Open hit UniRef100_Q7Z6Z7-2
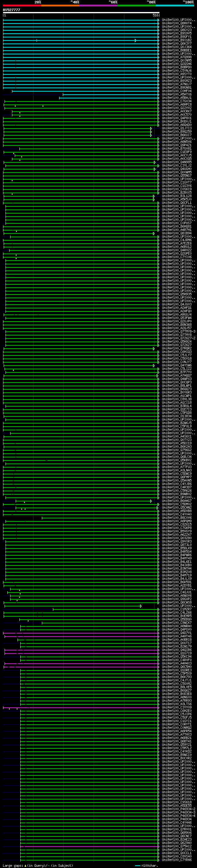The width and height of the screenshot is (197, 868). pos(179,338)
